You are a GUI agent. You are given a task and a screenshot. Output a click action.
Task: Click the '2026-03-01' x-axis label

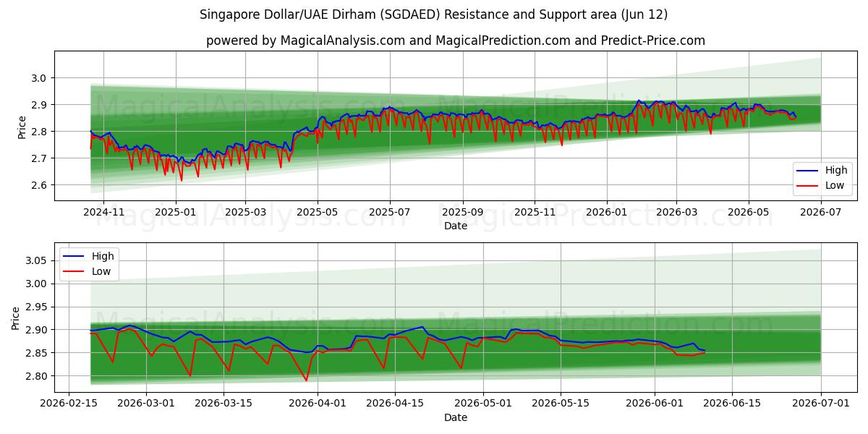(146, 404)
